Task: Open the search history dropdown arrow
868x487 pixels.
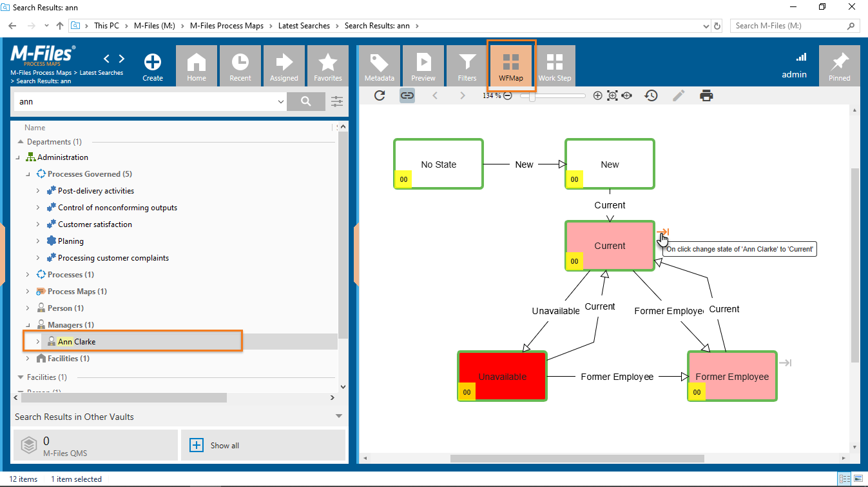Action: 280,102
